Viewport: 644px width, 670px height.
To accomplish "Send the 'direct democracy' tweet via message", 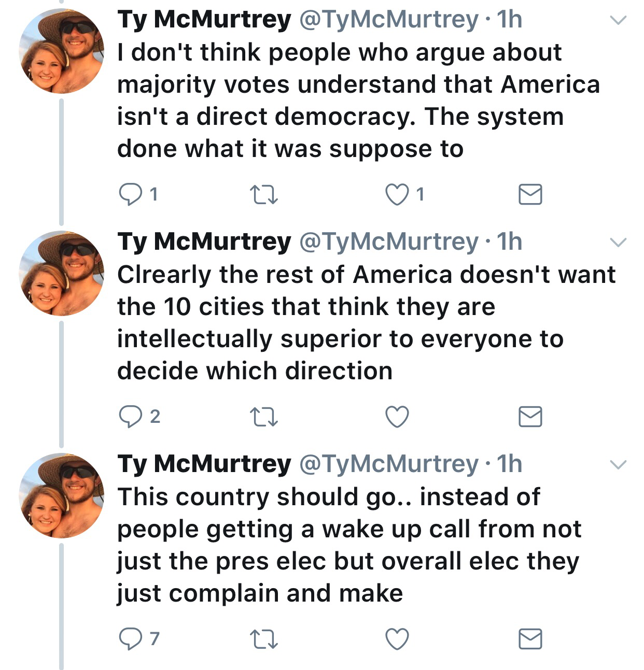I will click(x=530, y=194).
